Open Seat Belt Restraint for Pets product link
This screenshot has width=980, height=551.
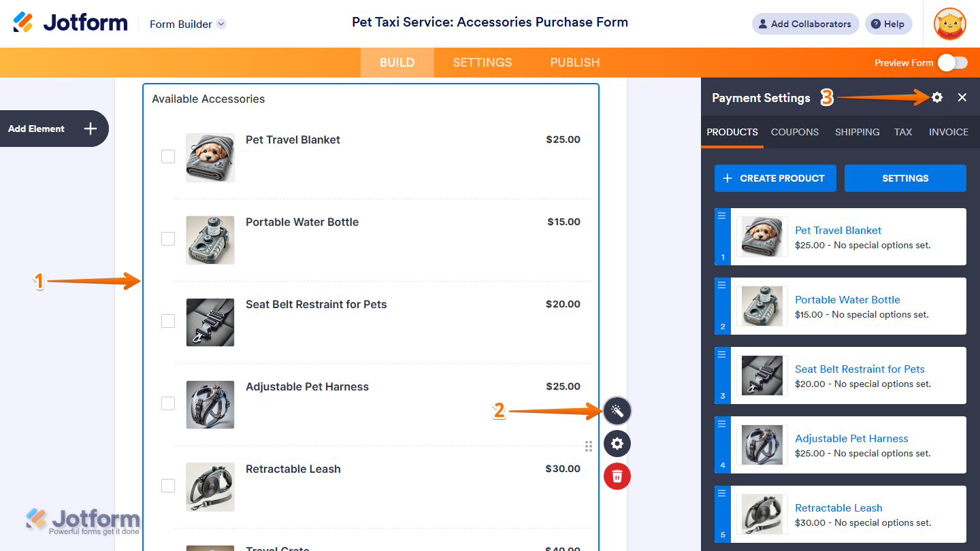860,369
